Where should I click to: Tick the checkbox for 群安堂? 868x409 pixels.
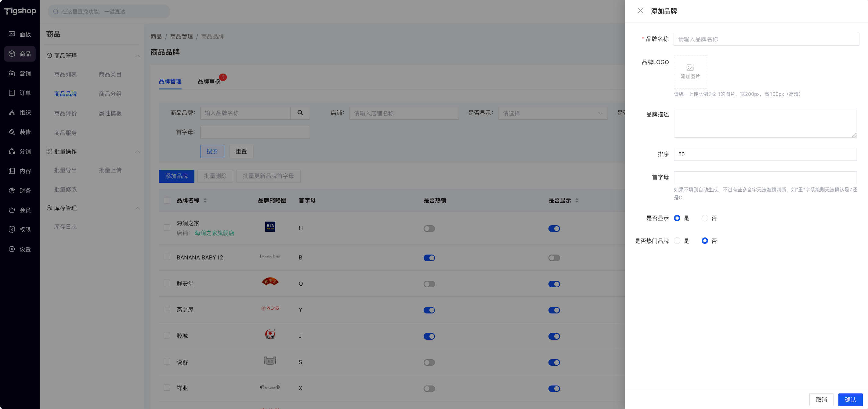pos(166,283)
